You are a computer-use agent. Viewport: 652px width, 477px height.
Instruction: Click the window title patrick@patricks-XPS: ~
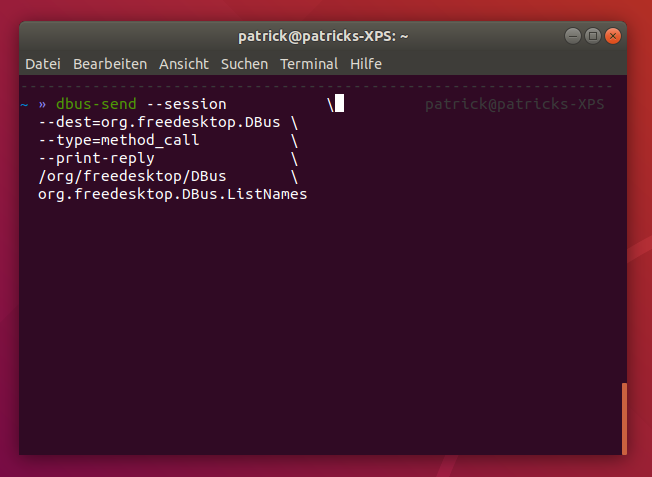pos(323,37)
